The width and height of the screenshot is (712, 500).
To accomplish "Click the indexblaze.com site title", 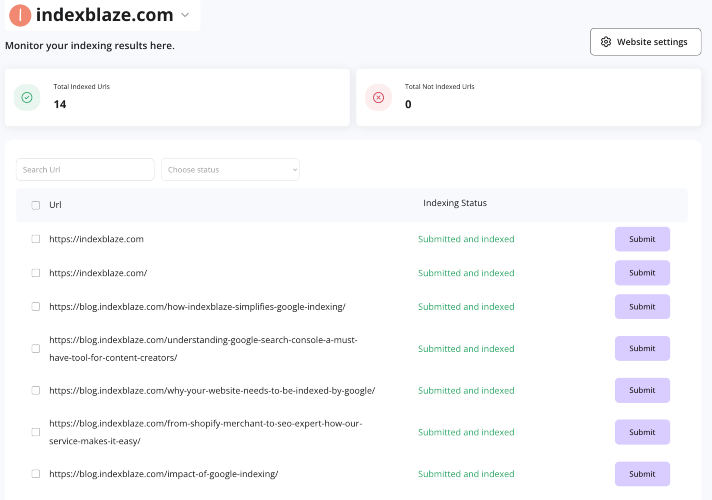I will point(104,15).
